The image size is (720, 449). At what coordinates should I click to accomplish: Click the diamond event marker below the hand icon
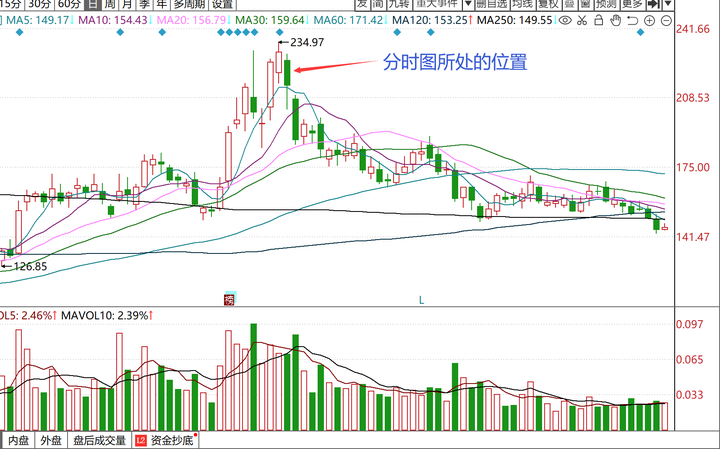[640, 32]
